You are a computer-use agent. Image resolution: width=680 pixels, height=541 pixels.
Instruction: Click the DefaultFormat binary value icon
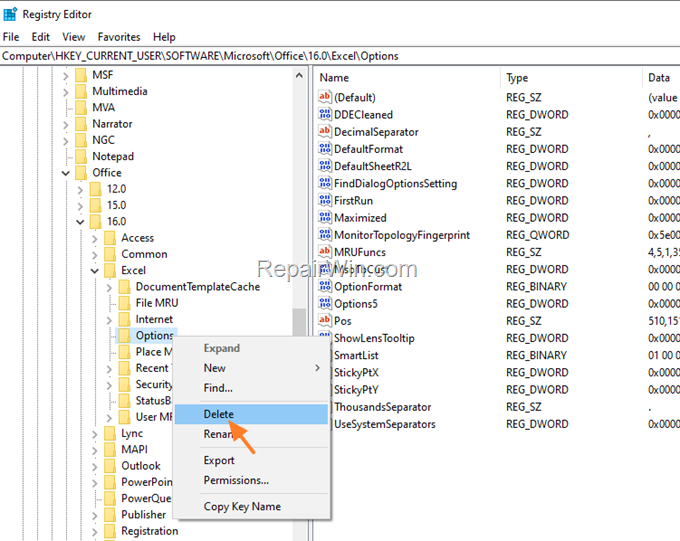pyautogui.click(x=325, y=148)
